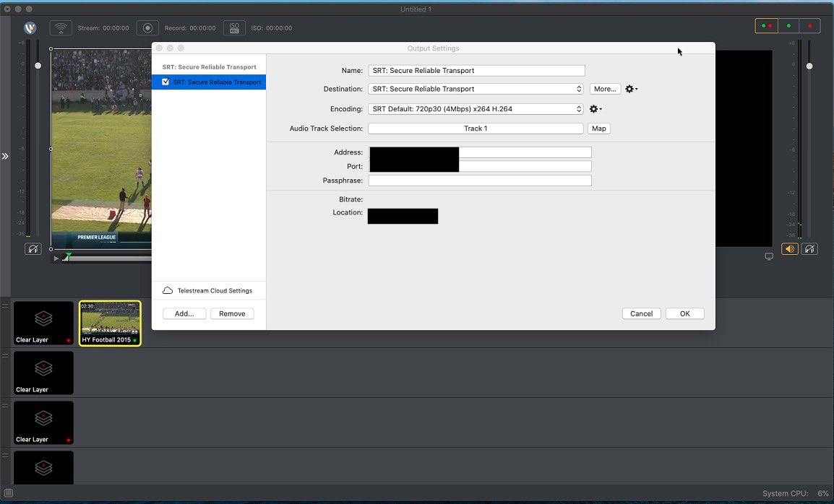Click the first layer handle icon
Image resolution: width=834 pixels, height=504 pixels.
point(5,305)
